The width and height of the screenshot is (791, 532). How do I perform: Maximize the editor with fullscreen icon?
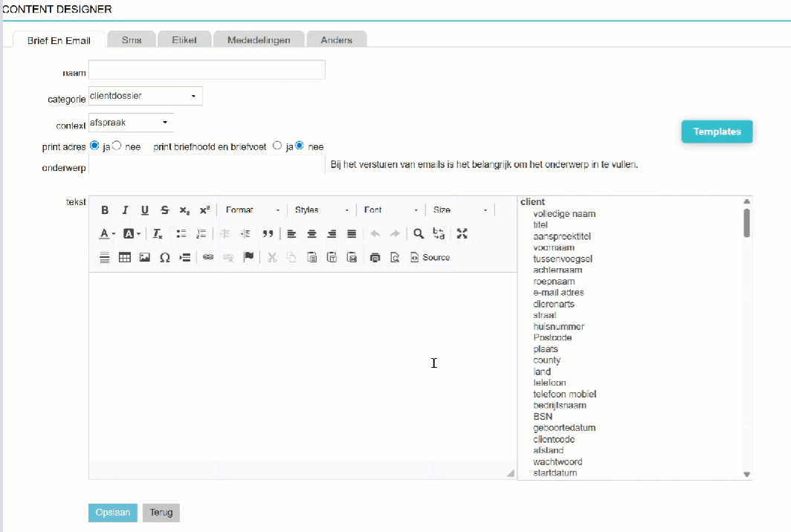tap(462, 234)
